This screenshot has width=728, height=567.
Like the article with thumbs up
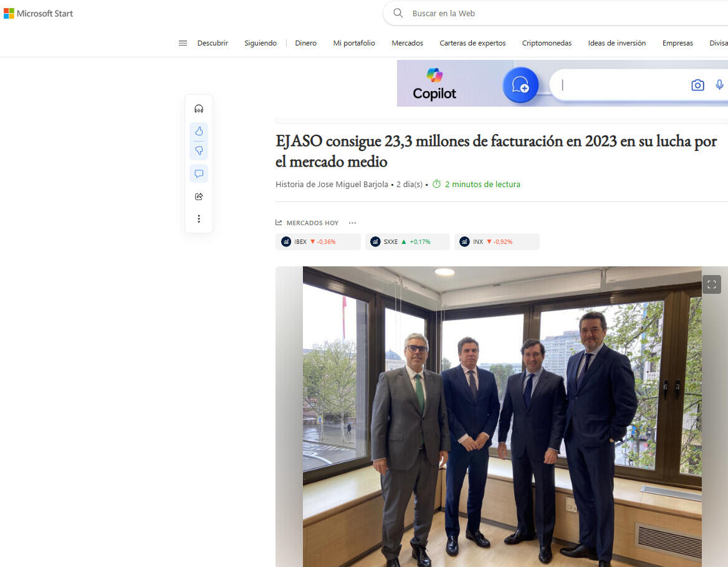click(x=199, y=131)
